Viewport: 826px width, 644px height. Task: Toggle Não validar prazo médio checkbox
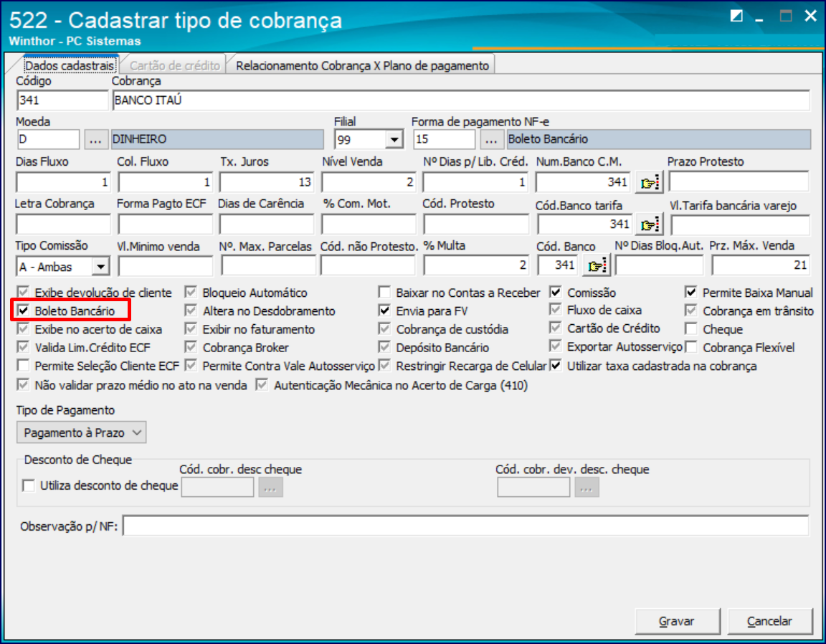pyautogui.click(x=23, y=384)
